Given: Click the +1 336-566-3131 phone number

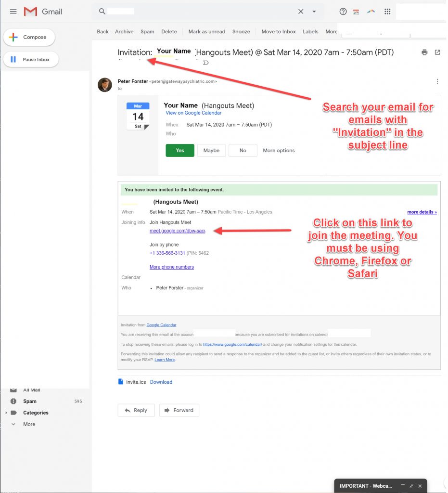Looking at the screenshot, I should 167,253.
